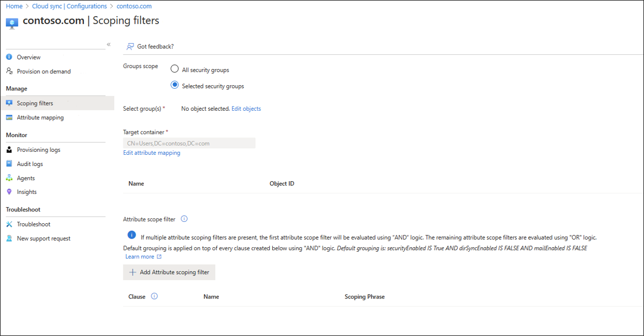Click the Insights lightbulb icon
This screenshot has width=644, height=336.
9,192
